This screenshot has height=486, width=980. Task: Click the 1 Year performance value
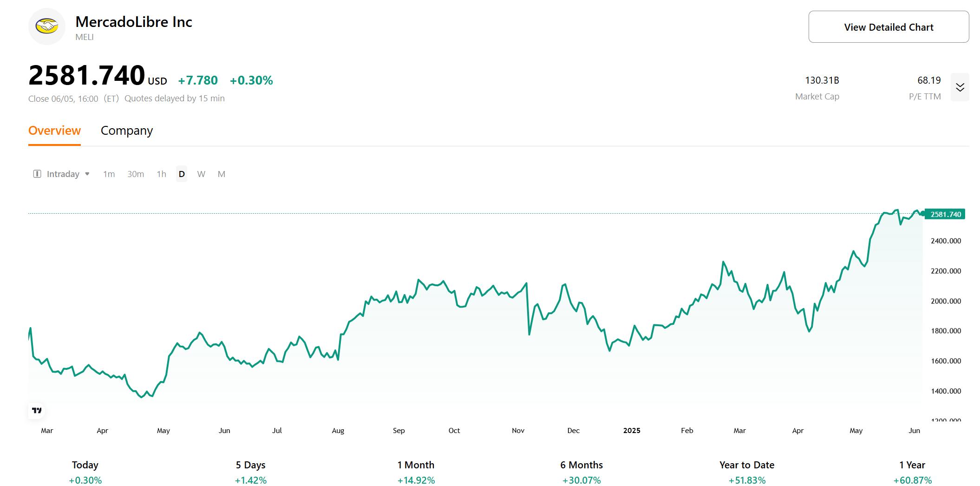point(912,480)
